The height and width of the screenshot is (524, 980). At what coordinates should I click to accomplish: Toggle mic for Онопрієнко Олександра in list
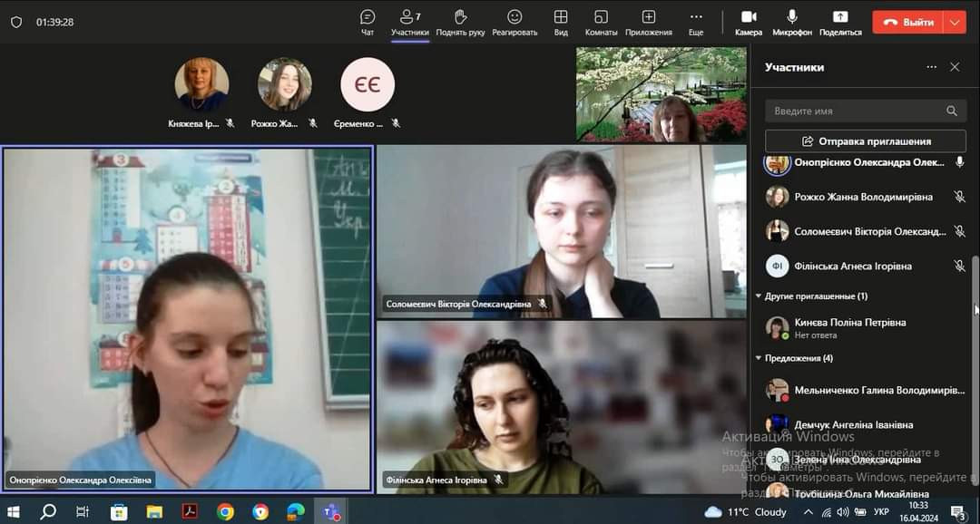(959, 162)
